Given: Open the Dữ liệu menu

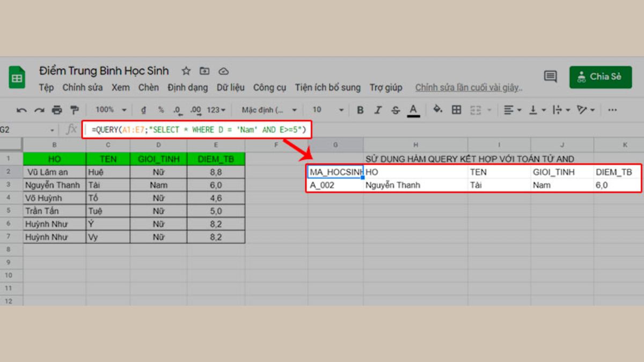Looking at the screenshot, I should (230, 87).
